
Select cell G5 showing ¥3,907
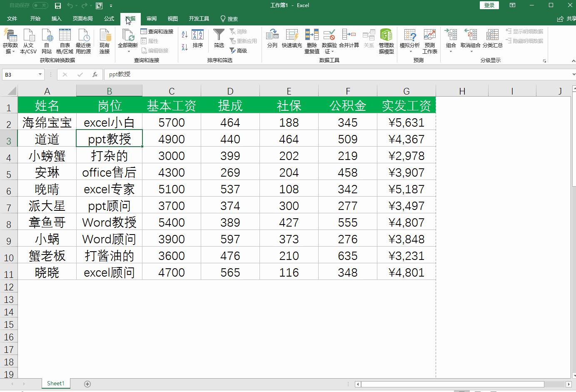tap(406, 172)
